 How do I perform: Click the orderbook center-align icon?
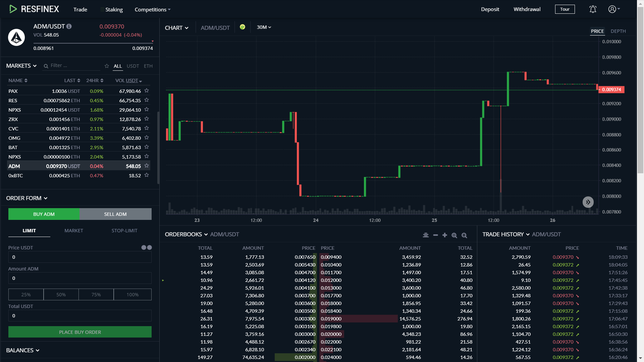(426, 235)
